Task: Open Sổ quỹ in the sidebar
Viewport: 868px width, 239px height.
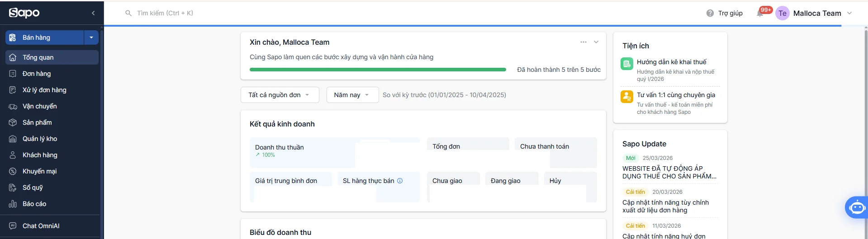Action: point(52,187)
